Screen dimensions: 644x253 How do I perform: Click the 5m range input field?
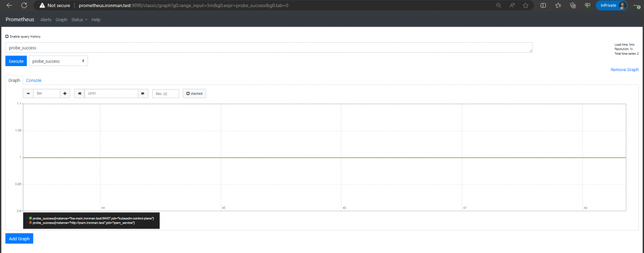click(47, 94)
